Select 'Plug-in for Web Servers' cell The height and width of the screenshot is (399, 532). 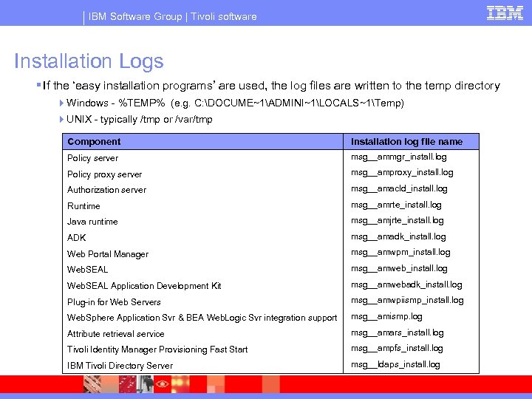(114, 302)
